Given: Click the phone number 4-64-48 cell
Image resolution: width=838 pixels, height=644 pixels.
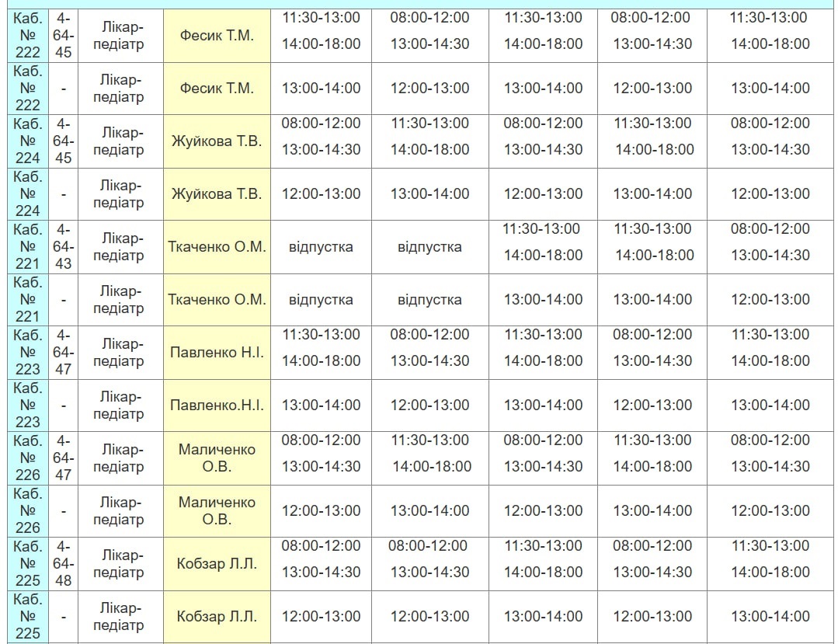Looking at the screenshot, I should coord(64,563).
